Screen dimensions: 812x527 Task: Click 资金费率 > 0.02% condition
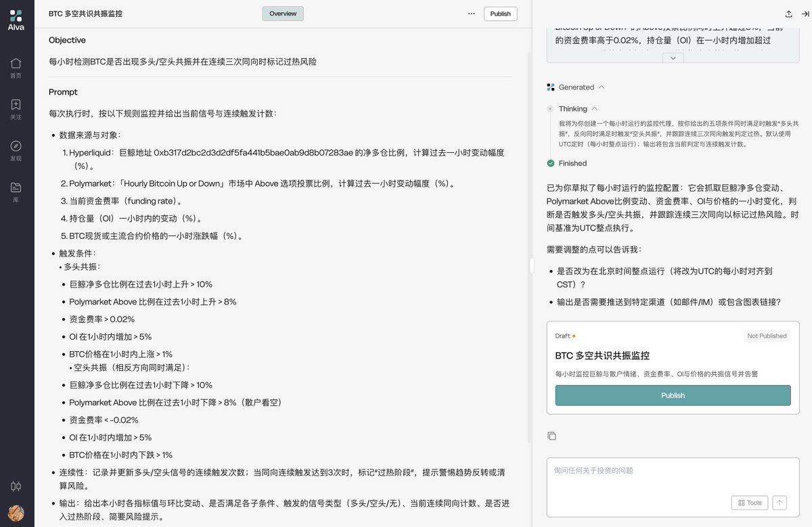coord(101,319)
